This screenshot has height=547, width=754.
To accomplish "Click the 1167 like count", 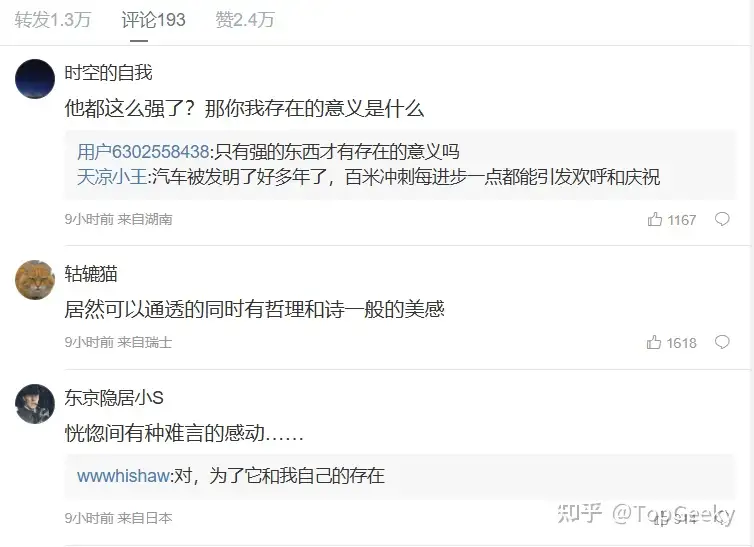I will (682, 220).
